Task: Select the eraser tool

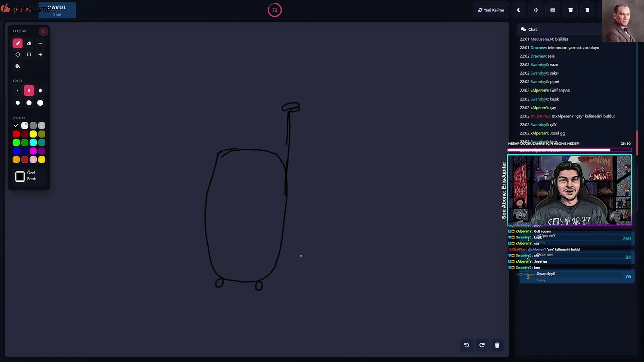Action: pos(29,43)
